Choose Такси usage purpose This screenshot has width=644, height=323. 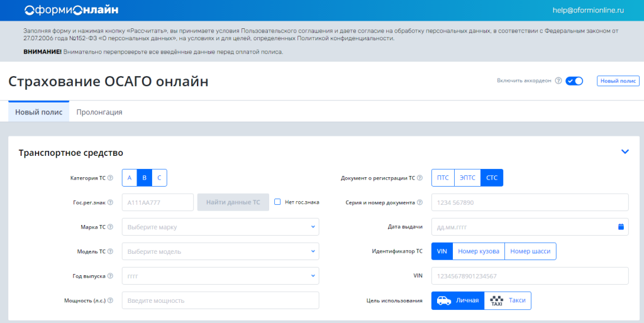(x=508, y=300)
